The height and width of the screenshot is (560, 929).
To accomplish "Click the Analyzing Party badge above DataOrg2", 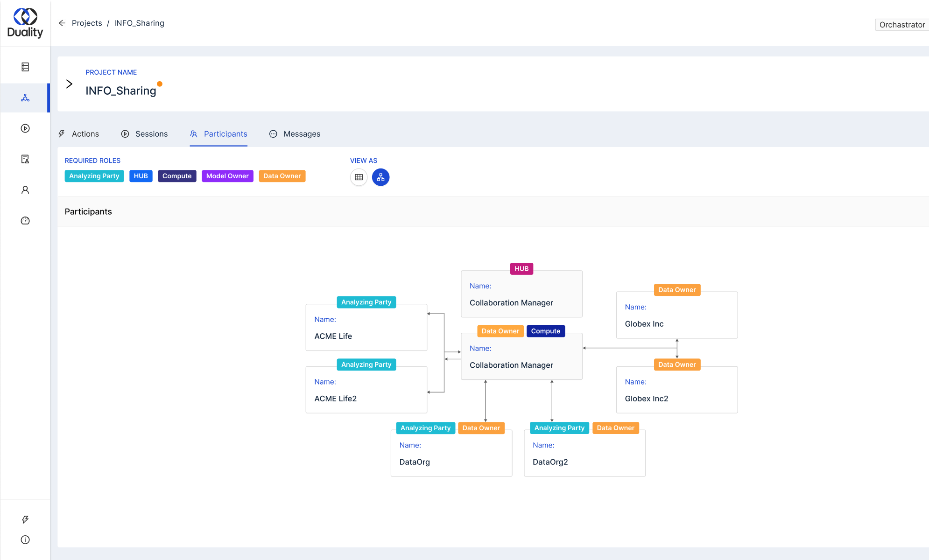I will click(x=559, y=428).
